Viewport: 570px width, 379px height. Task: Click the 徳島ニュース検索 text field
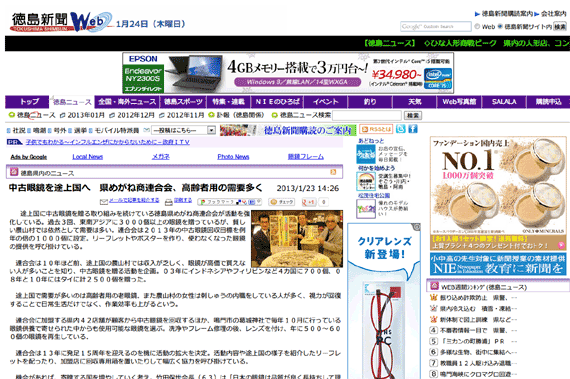[x=367, y=116]
